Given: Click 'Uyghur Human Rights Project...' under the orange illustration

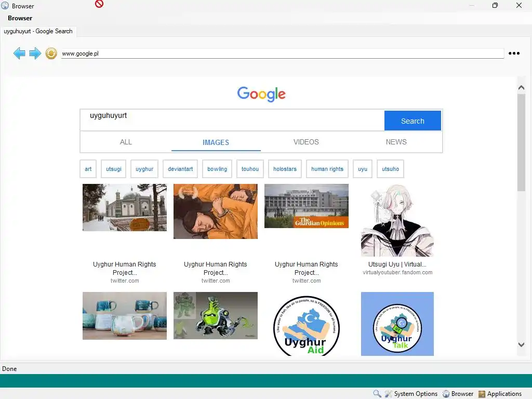Looking at the screenshot, I should (216, 269).
